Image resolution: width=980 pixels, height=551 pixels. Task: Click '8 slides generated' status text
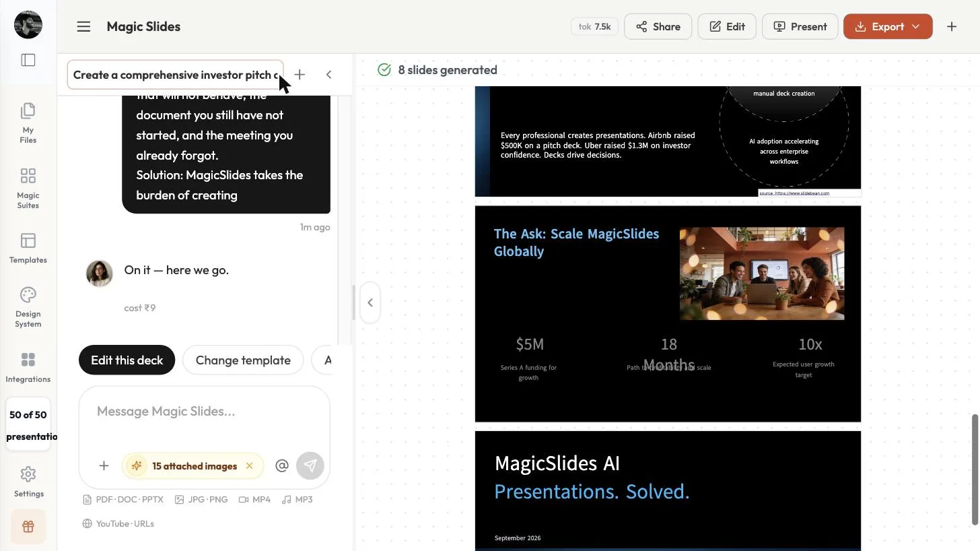(448, 70)
